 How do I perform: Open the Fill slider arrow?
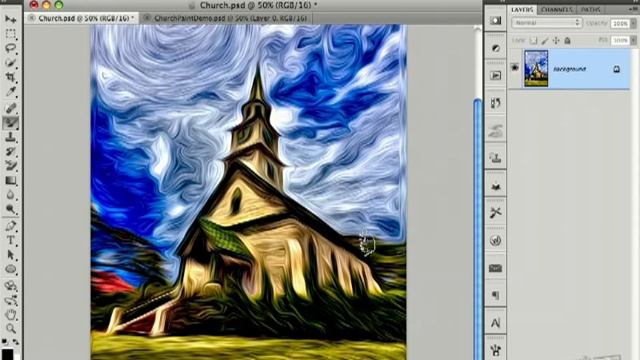coord(633,40)
